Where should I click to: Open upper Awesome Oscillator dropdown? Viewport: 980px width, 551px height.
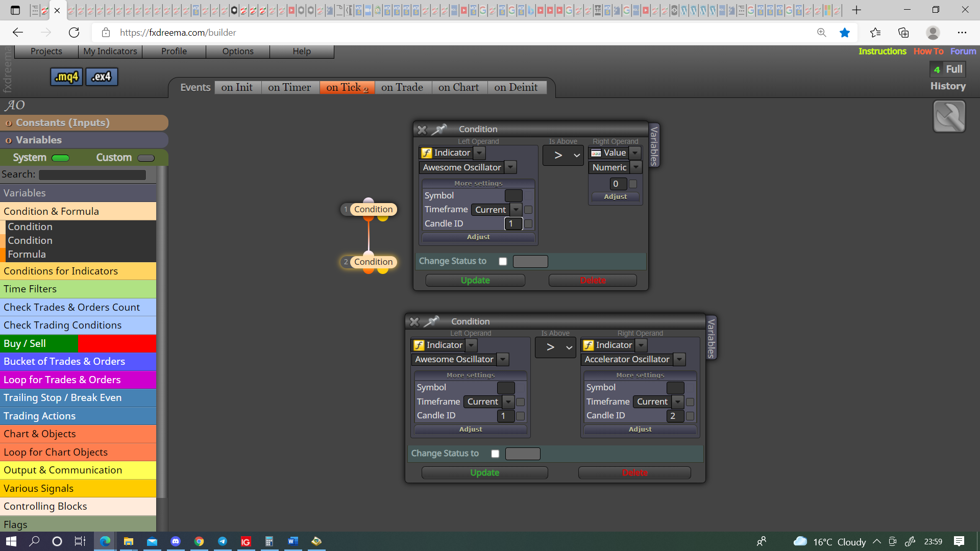[x=510, y=167]
